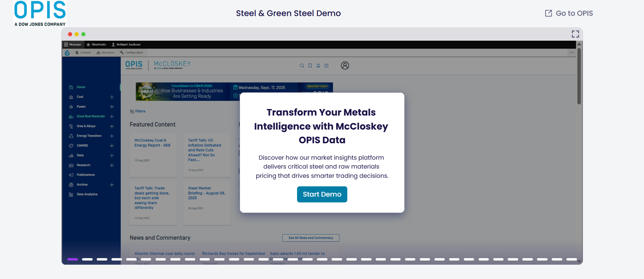Expand the Coal sidebar section
Viewport: 644px width, 279px height.
pyautogui.click(x=112, y=97)
